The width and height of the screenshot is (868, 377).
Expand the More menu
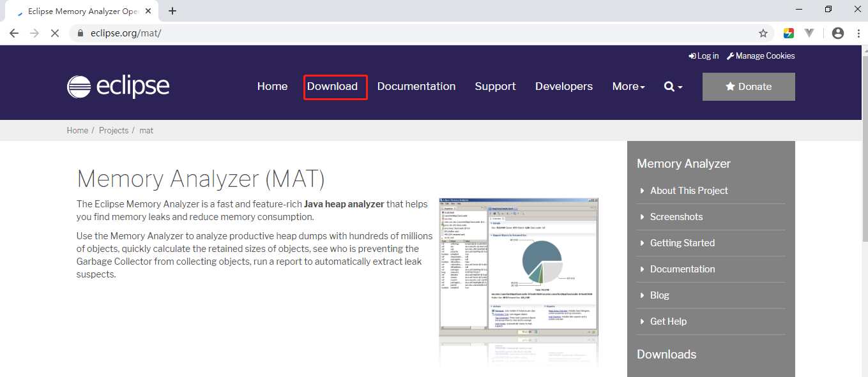click(x=628, y=87)
